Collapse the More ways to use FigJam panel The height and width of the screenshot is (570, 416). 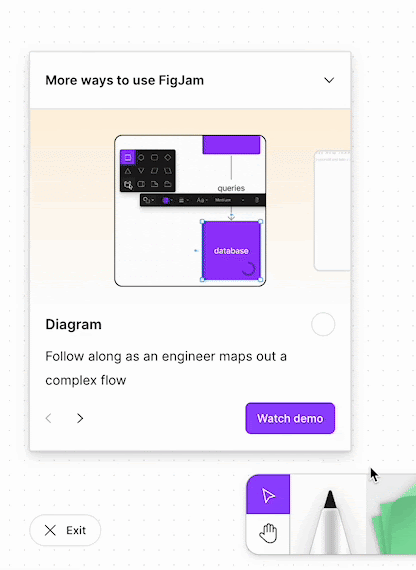[x=329, y=80]
